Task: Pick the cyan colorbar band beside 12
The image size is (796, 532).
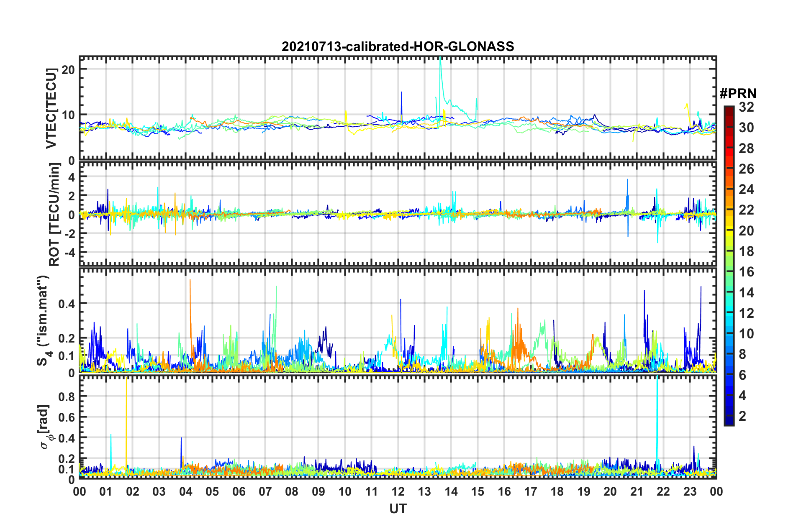Action: click(x=729, y=313)
